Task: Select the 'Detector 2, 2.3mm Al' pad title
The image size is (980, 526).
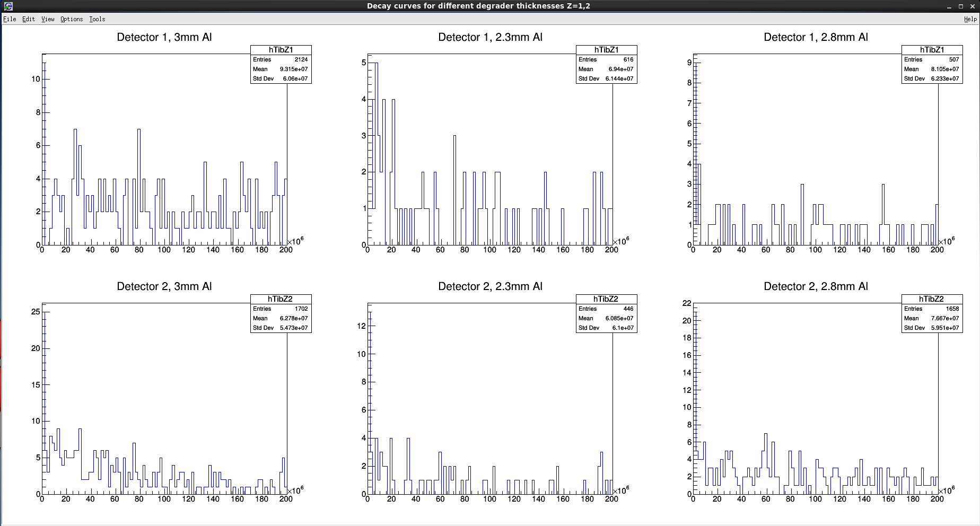Action: click(x=491, y=286)
